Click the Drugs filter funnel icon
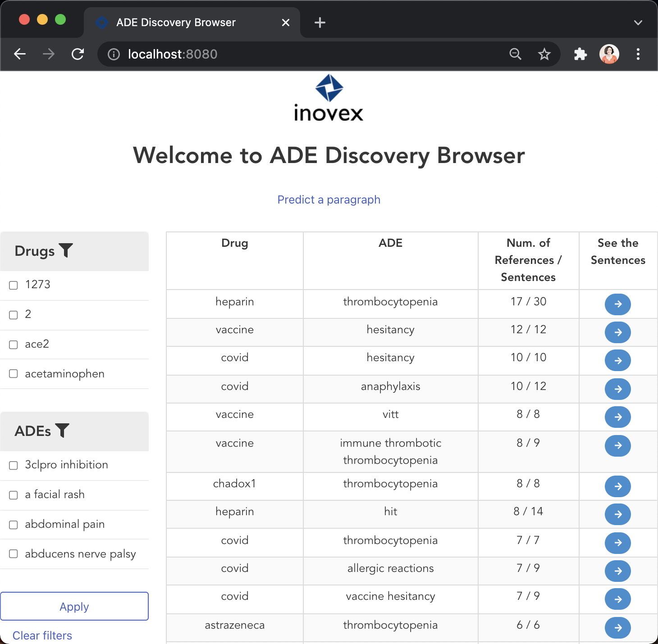This screenshot has width=658, height=644. click(x=66, y=250)
